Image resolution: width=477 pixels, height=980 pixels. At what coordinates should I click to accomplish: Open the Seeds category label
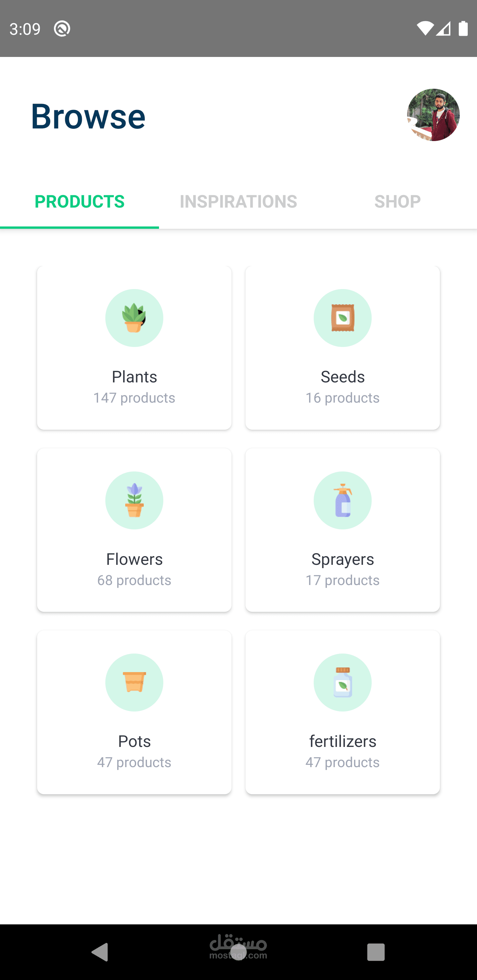click(342, 377)
